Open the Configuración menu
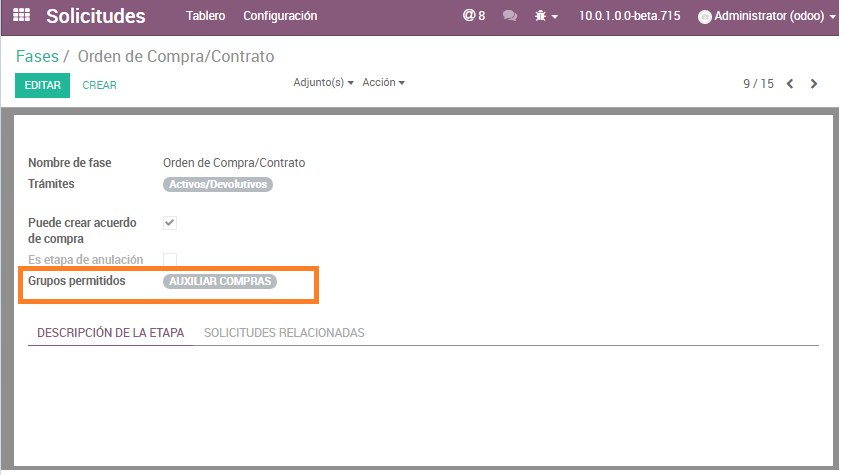 [x=280, y=16]
